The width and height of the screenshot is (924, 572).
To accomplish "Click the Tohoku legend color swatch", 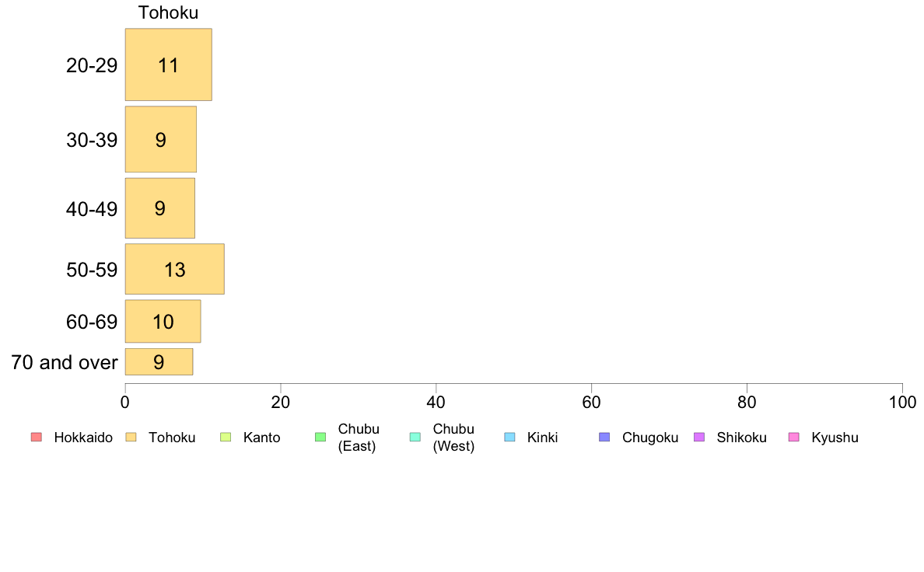I will point(131,437).
